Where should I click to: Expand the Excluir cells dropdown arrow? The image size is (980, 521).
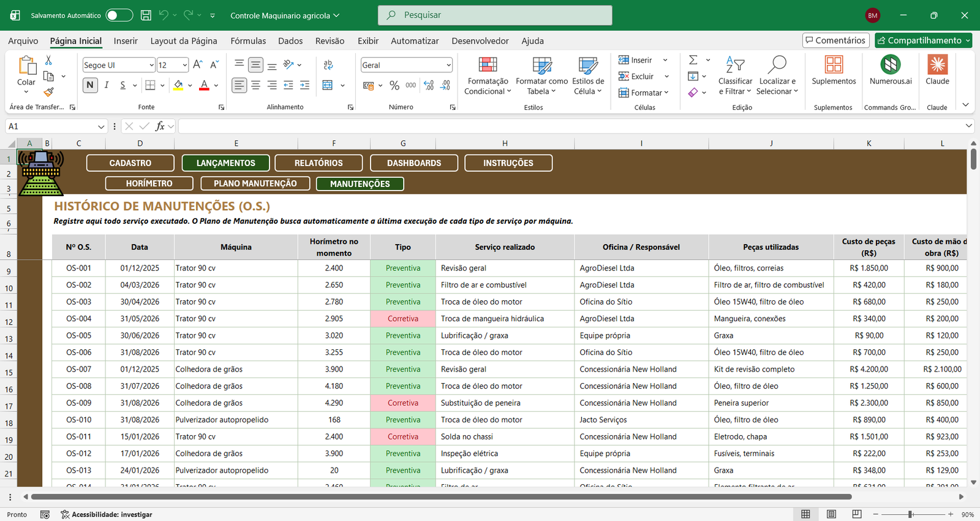(x=666, y=77)
